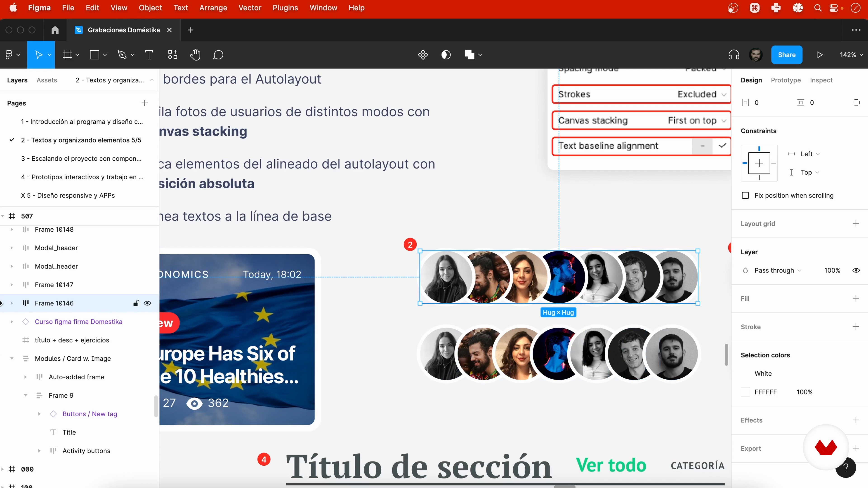The width and height of the screenshot is (868, 488).
Task: Expand the Activity buttons layer
Action: point(39,451)
